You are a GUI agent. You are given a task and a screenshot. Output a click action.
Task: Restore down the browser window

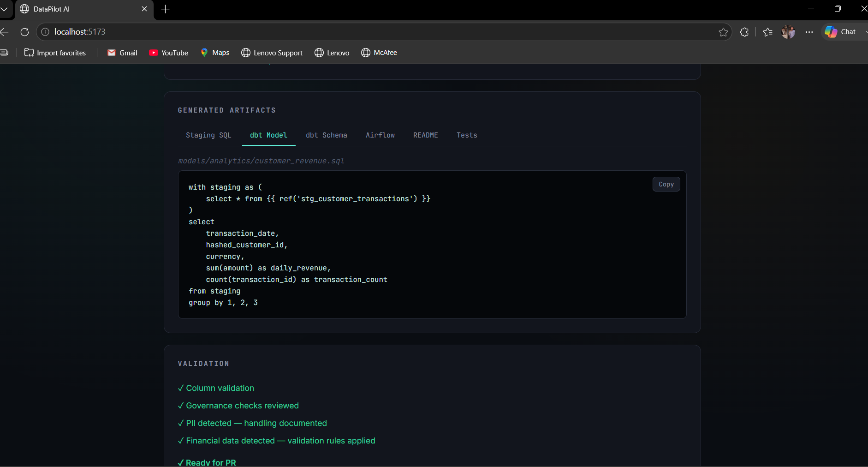pos(838,9)
